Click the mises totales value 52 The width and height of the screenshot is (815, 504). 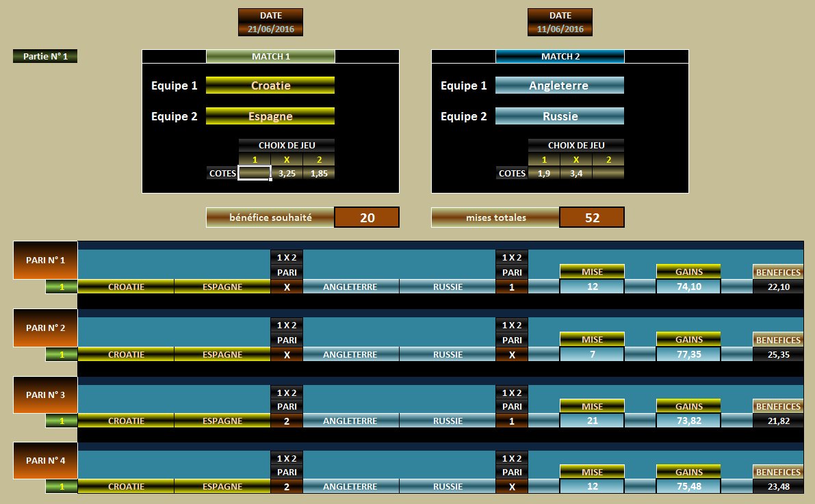590,217
